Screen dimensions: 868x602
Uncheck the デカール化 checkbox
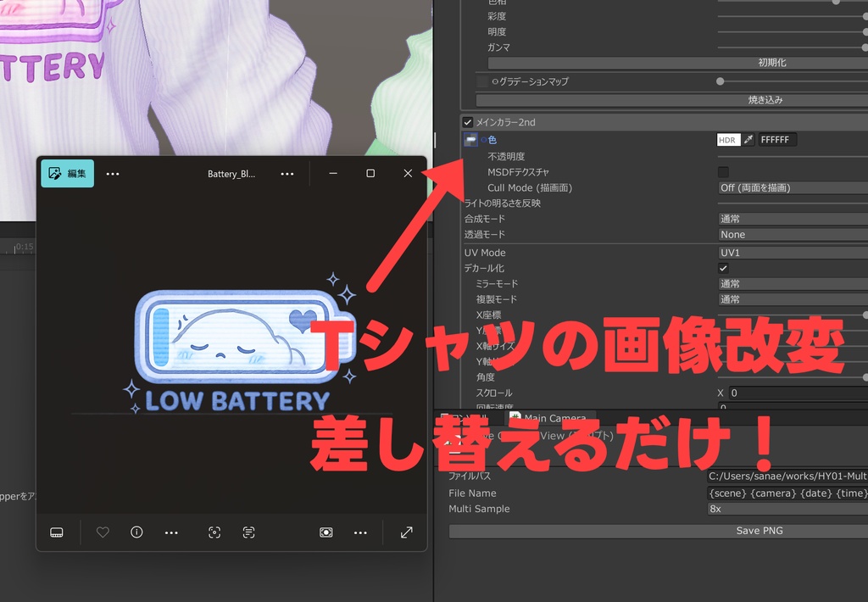(723, 268)
